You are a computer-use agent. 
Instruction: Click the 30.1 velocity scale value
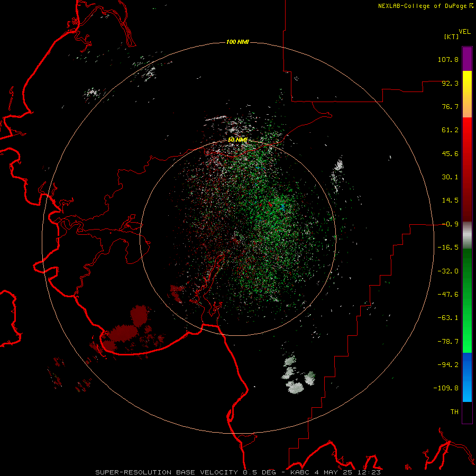point(450,177)
